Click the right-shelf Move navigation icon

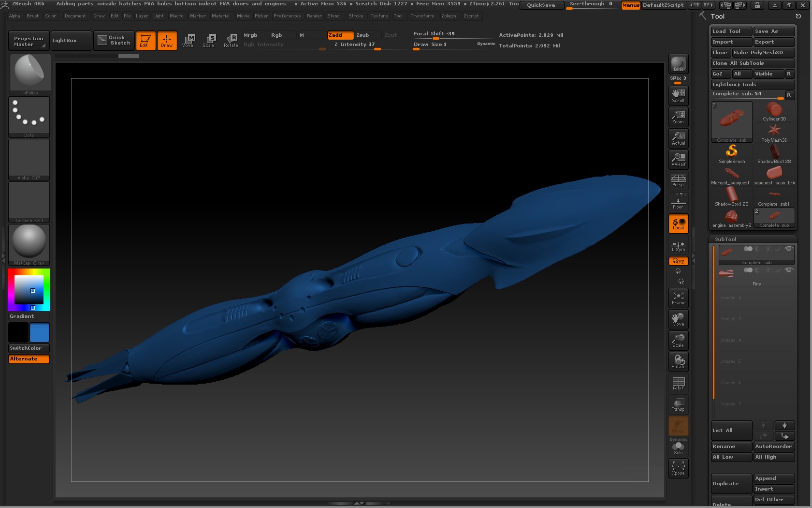(678, 319)
